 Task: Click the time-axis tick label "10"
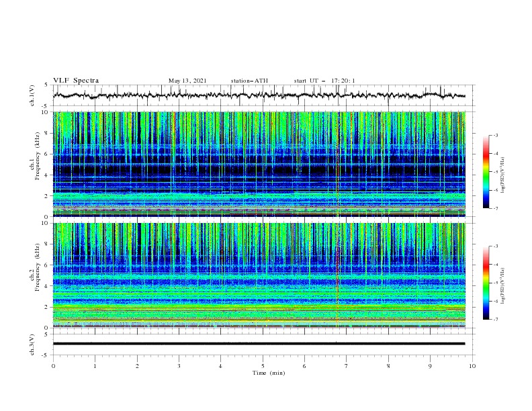[472, 366]
